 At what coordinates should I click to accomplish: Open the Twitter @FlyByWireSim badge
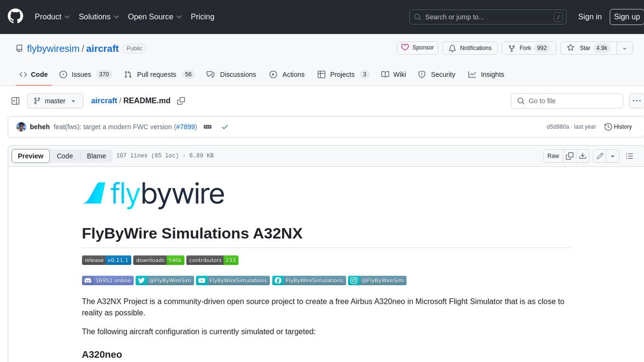(164, 281)
